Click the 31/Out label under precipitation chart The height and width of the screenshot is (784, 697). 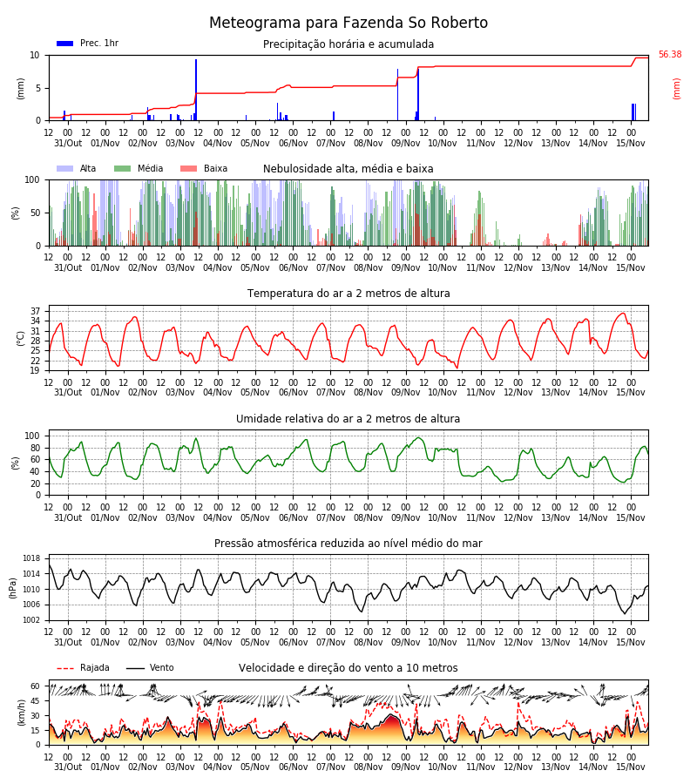click(x=68, y=143)
